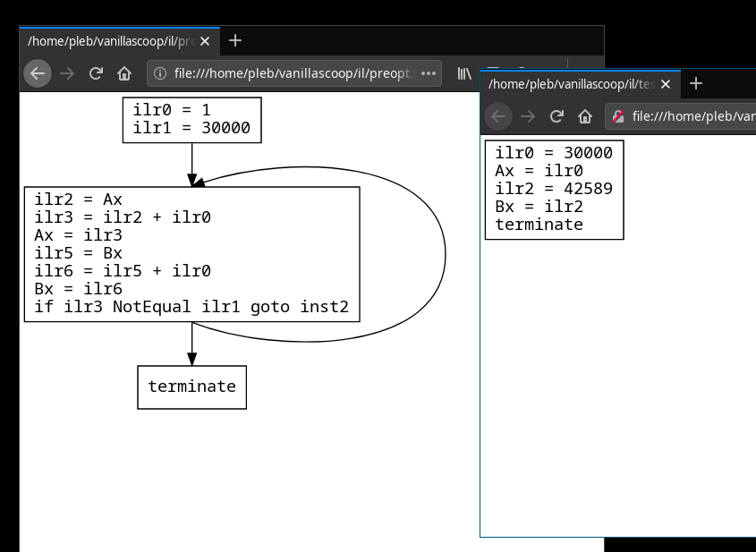The height and width of the screenshot is (552, 756).
Task: Show site information for the preopt file URL
Action: 160,73
